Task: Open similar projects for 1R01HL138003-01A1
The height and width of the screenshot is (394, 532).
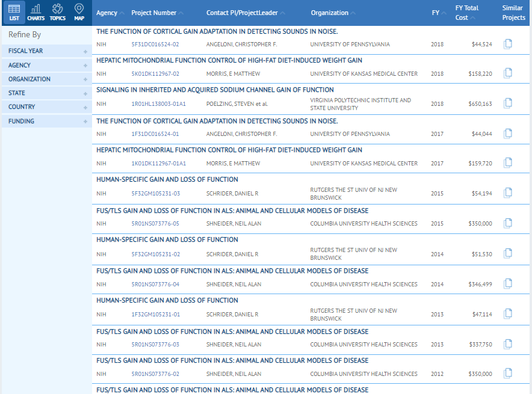Action: 508,103
